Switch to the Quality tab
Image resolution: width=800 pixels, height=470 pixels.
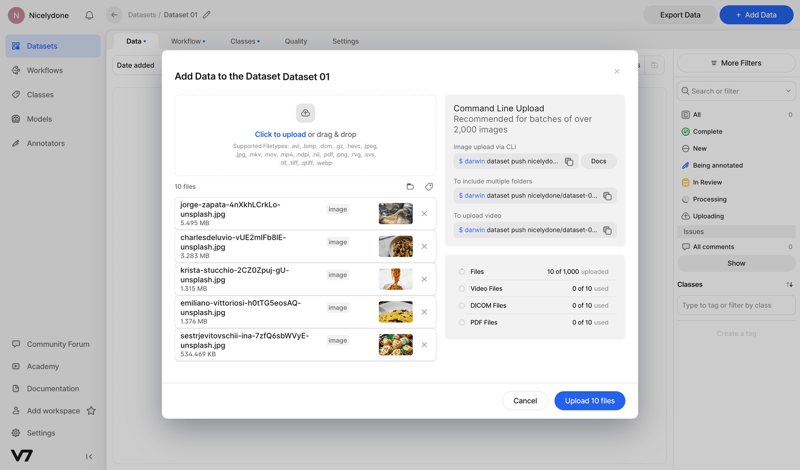coord(296,41)
